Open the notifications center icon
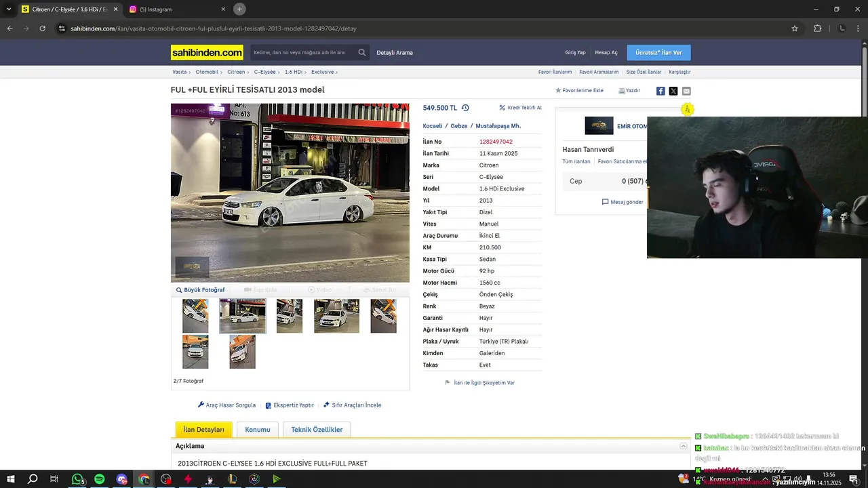This screenshot has width=868, height=488. tap(854, 479)
